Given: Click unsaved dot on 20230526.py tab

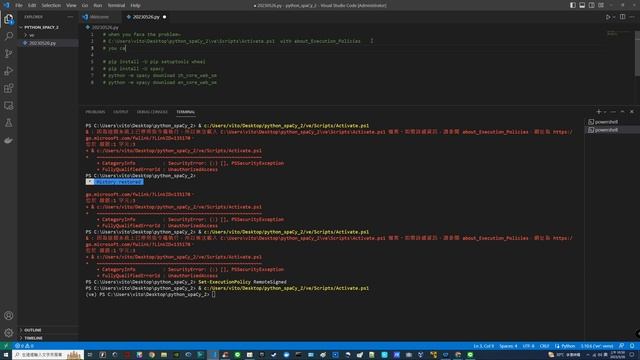Looking at the screenshot, I should pyautogui.click(x=164, y=17).
